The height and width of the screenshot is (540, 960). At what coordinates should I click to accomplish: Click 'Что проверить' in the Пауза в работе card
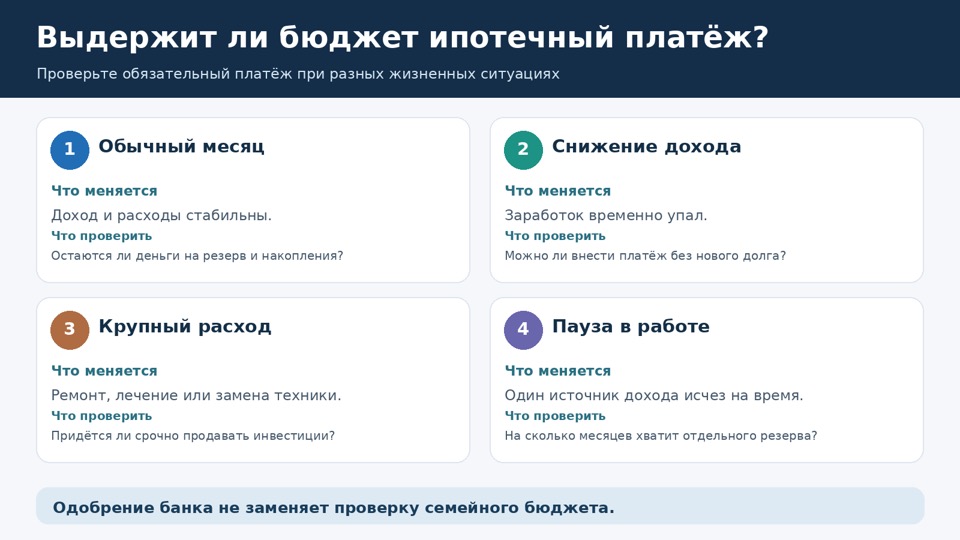click(x=555, y=416)
